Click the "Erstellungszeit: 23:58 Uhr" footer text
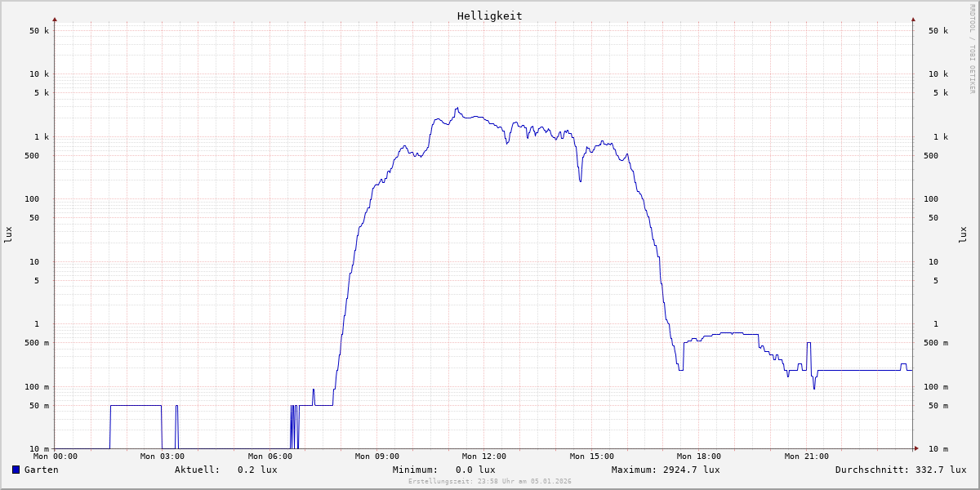Screen dimensions: 980x490 490,481
